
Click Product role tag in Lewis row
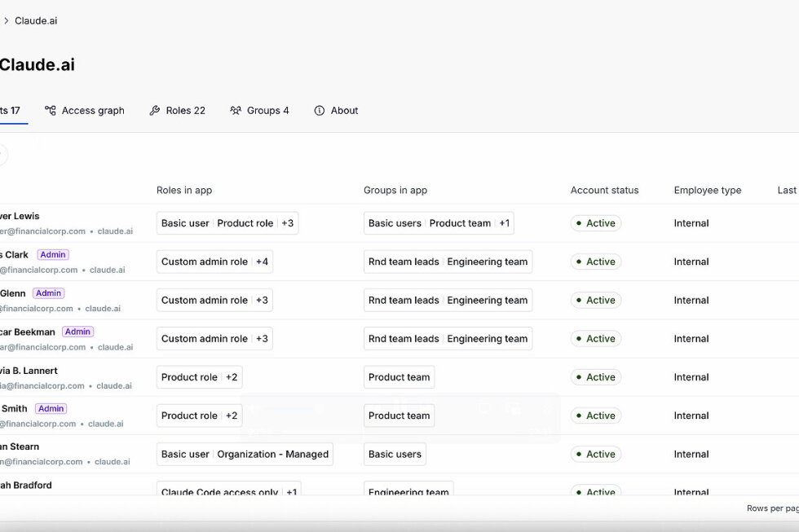[245, 223]
